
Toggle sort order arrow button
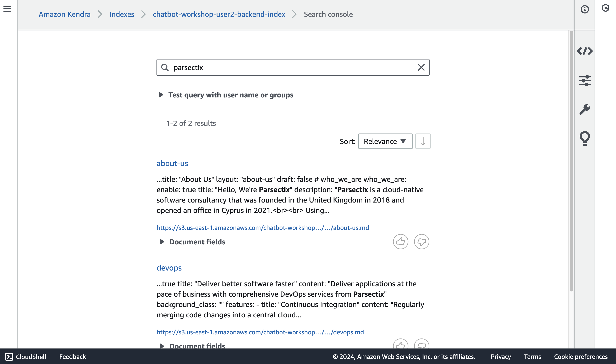coord(423,141)
